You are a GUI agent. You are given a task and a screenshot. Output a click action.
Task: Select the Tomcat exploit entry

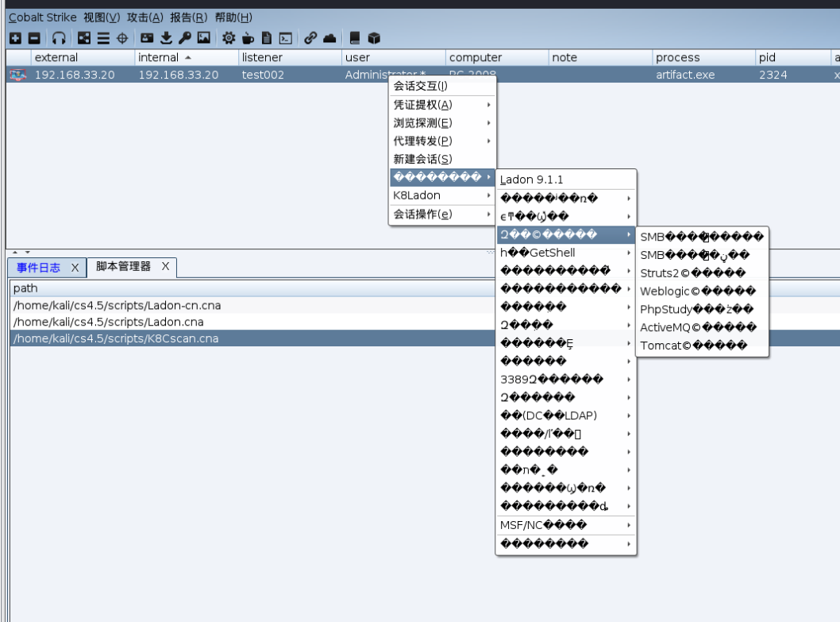(x=703, y=346)
